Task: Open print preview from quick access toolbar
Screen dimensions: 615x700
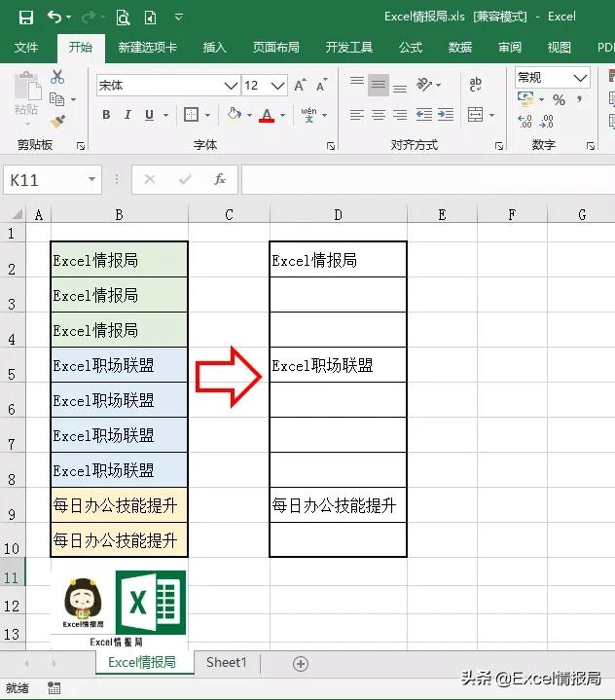Action: [123, 18]
